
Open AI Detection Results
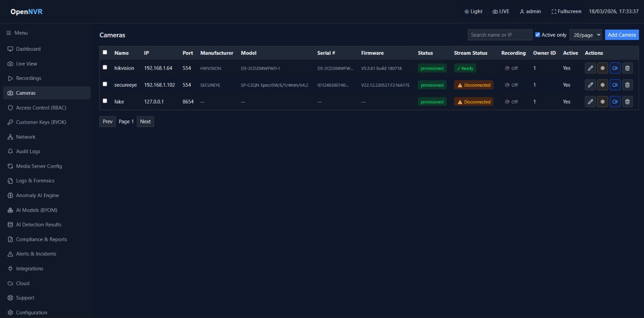click(x=47, y=225)
